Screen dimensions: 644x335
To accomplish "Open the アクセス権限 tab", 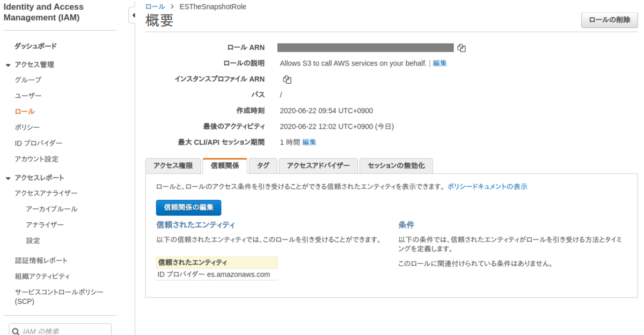I will tap(173, 166).
